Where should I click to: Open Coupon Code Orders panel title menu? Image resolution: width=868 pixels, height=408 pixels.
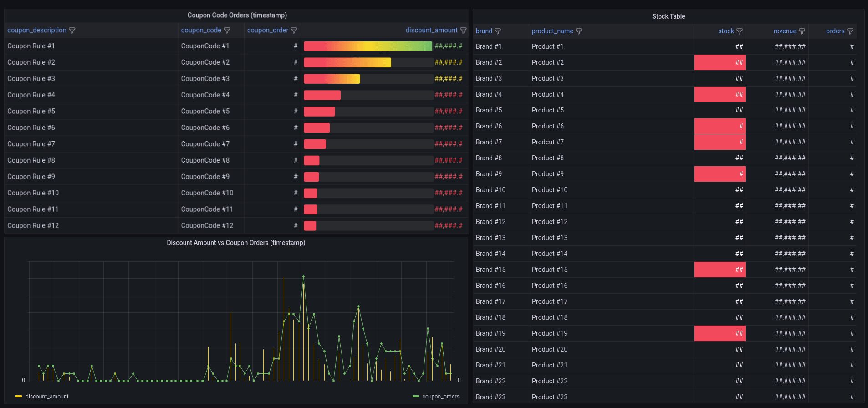[237, 15]
